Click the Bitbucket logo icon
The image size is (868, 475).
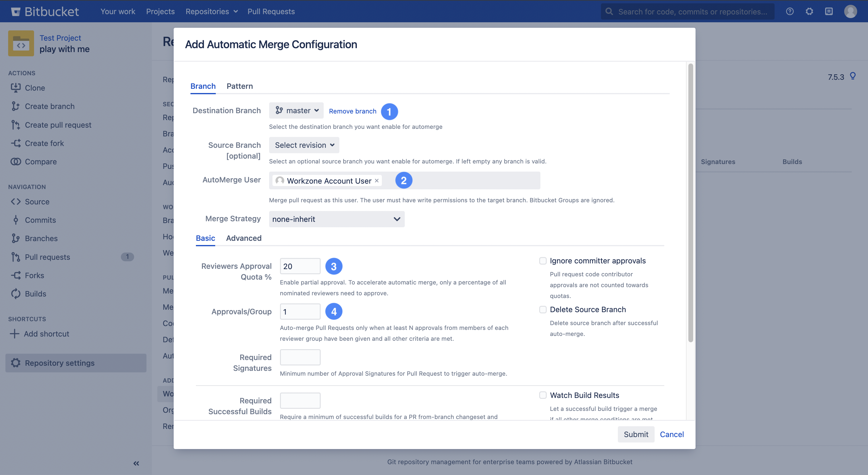(16, 11)
